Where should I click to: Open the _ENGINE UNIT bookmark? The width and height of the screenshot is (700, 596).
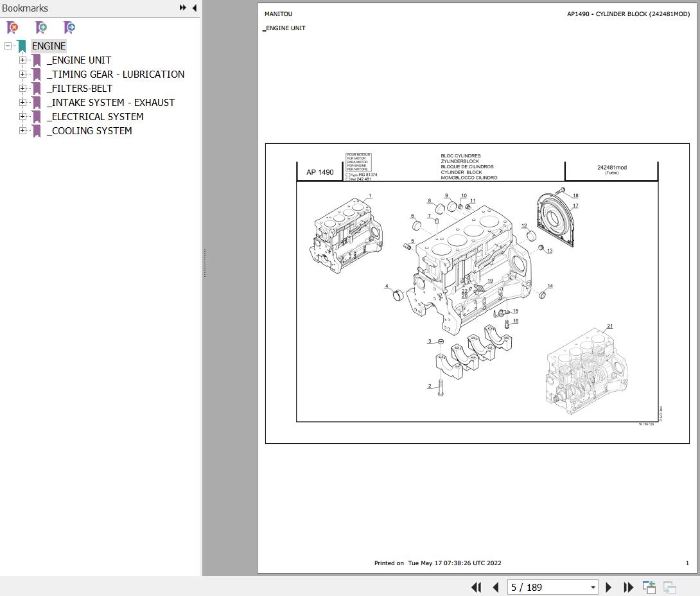pyautogui.click(x=79, y=60)
